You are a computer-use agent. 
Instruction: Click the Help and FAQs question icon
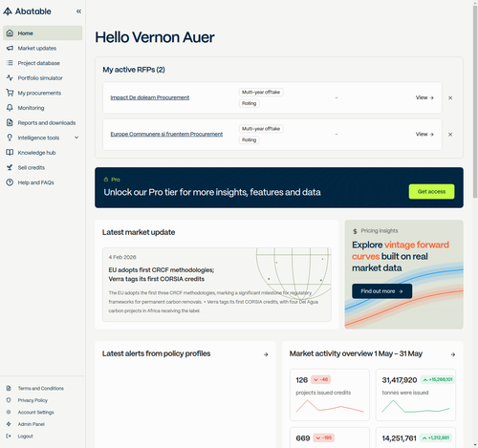point(10,182)
